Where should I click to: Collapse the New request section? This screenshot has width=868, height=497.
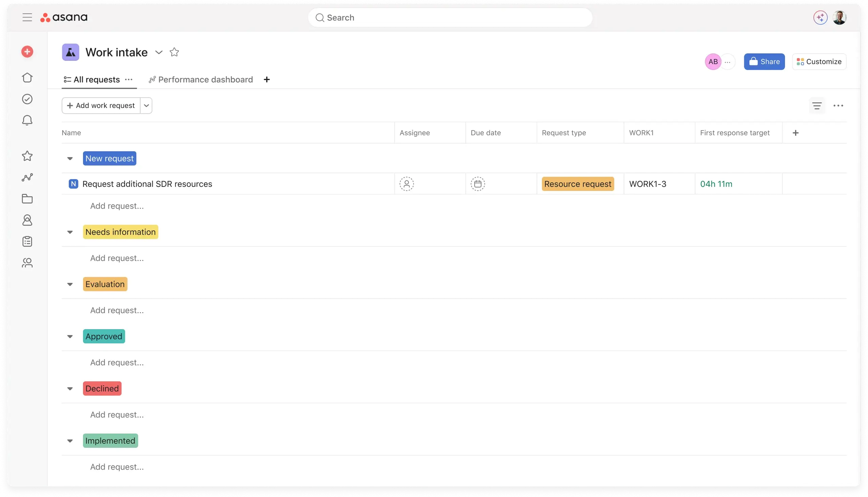coord(70,159)
